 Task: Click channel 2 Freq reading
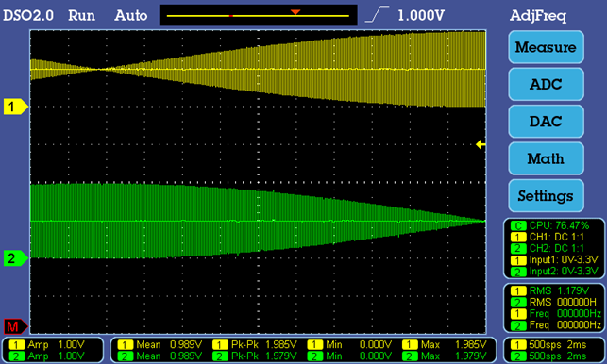pos(565,325)
